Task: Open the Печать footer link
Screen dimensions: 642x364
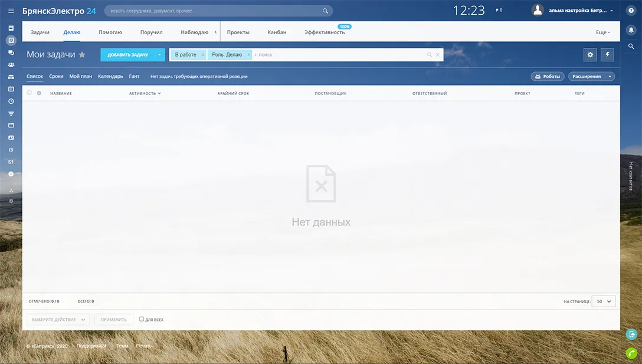Action: pos(144,346)
